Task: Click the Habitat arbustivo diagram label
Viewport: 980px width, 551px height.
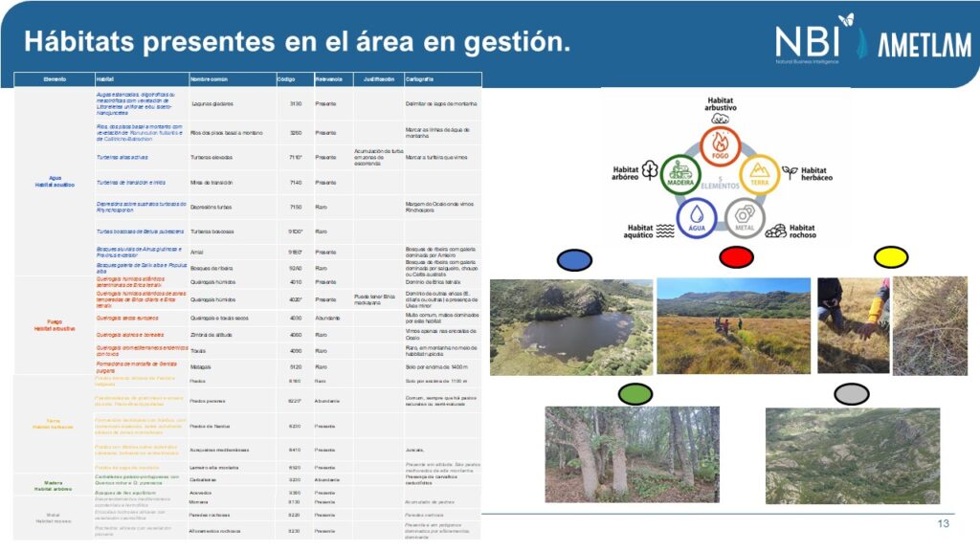Action: (x=720, y=103)
